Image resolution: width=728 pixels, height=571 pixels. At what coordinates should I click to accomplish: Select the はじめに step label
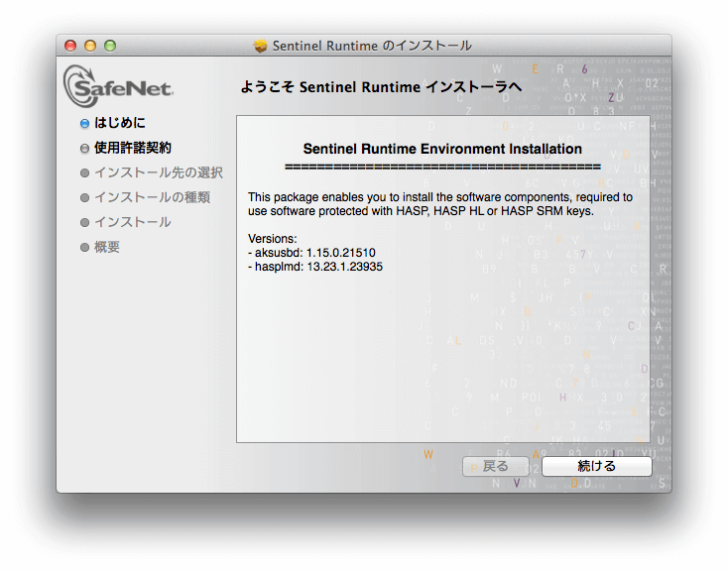[119, 123]
